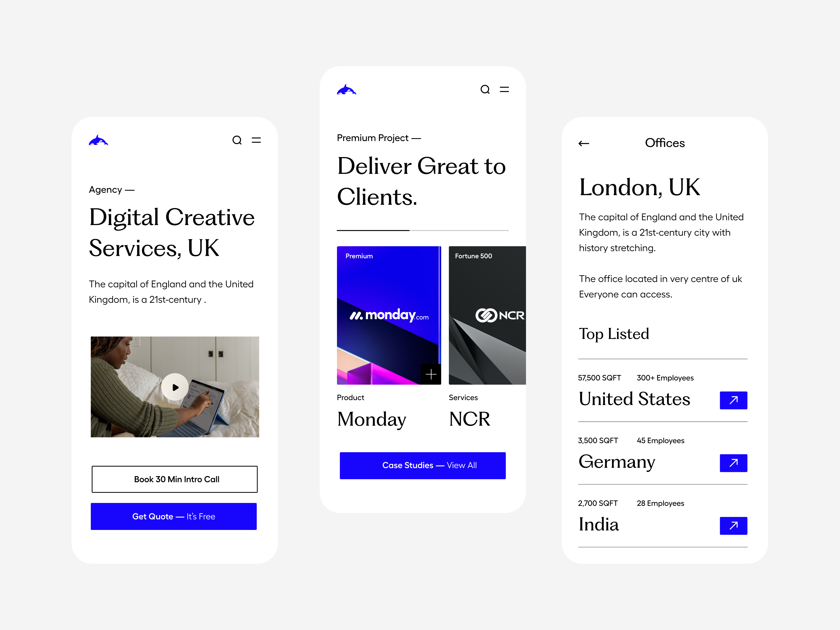Click the hamburger menu icon on left card
The image size is (840, 630).
[257, 140]
